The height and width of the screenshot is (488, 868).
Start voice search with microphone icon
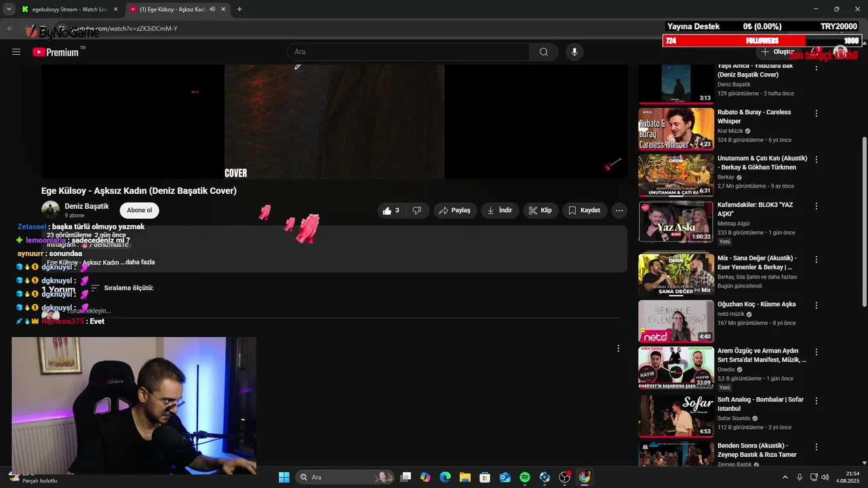(574, 52)
